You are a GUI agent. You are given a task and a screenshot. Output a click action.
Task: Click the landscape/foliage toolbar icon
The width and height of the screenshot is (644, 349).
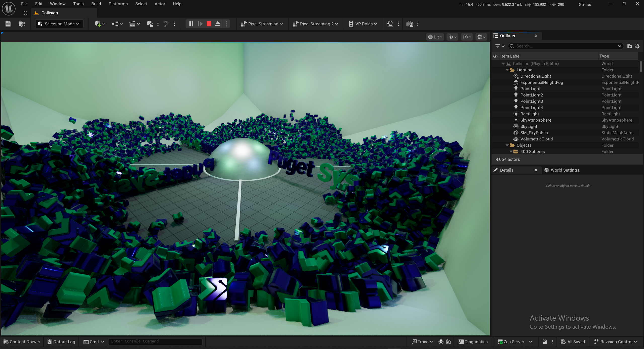[390, 24]
